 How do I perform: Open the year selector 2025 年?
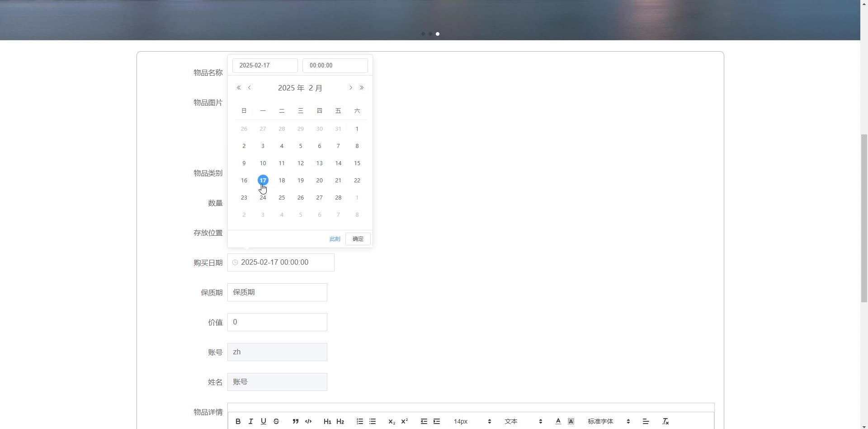click(291, 88)
